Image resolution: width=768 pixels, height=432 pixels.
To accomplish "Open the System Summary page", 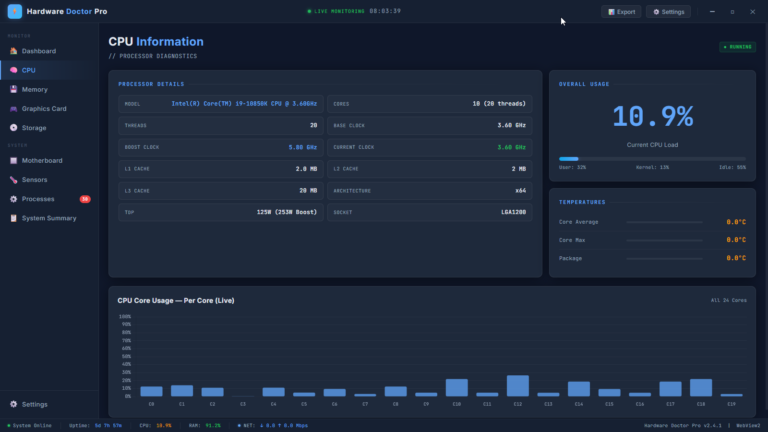I will pos(49,218).
